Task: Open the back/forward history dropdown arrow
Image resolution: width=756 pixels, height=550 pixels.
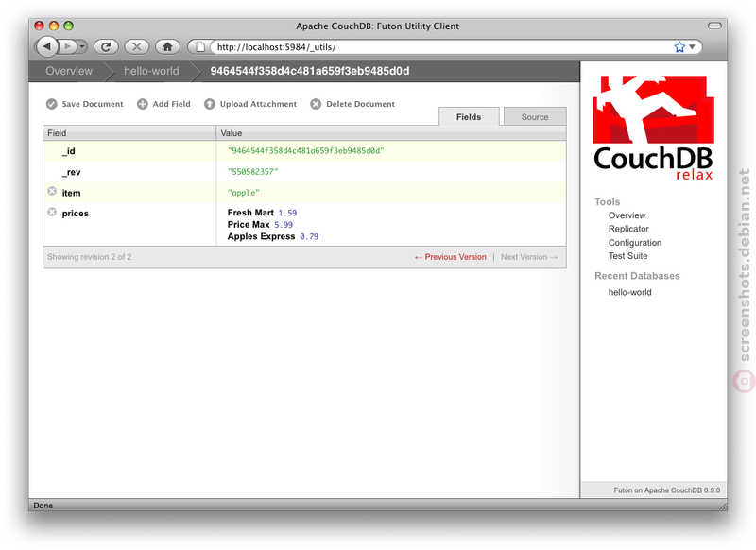Action: coord(82,46)
